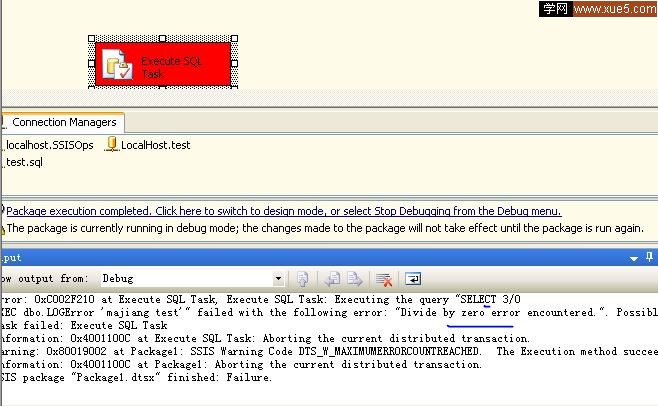The width and height of the screenshot is (658, 406).
Task: Clear all output text
Action: click(x=383, y=278)
